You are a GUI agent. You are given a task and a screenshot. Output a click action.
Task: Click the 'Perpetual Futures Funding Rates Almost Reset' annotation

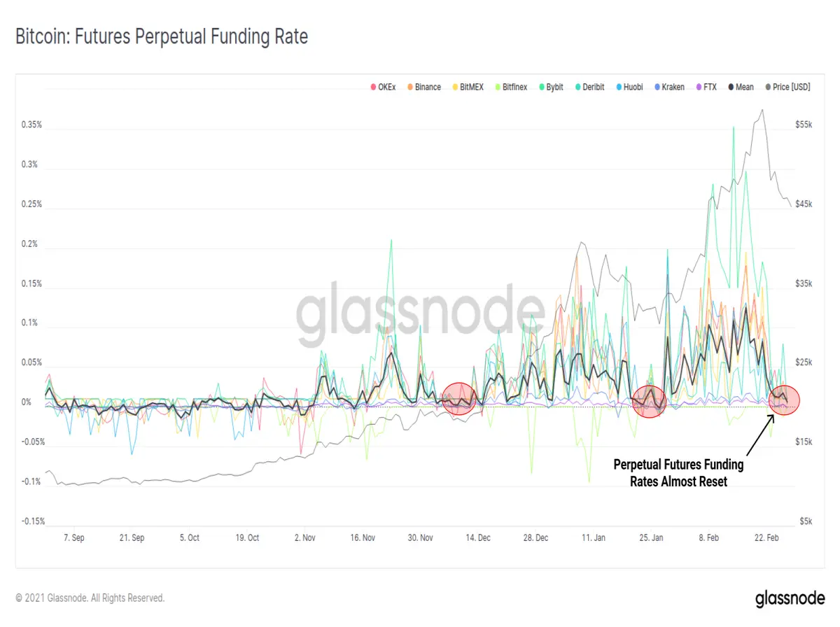point(678,472)
